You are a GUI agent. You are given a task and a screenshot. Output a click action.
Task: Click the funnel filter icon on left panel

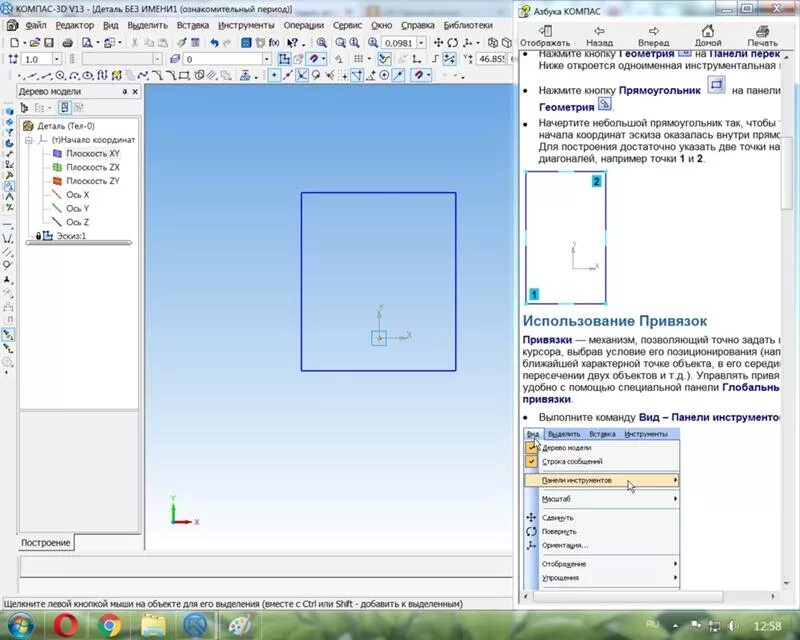tap(9, 132)
